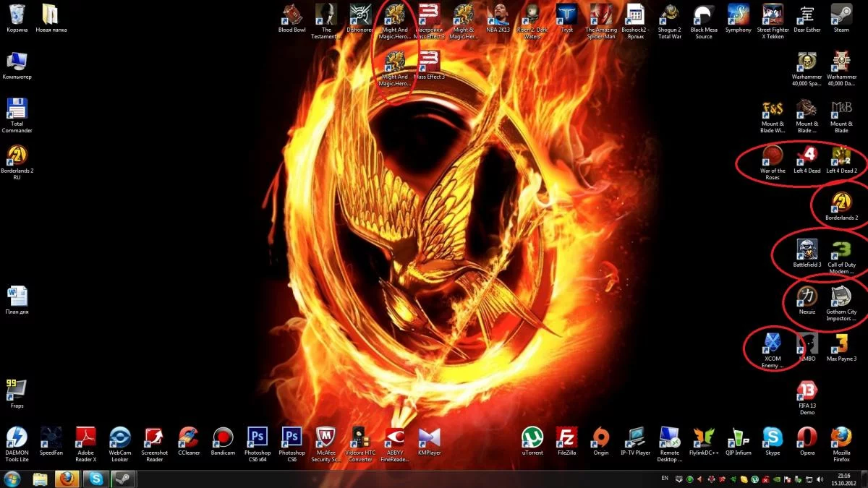This screenshot has height=488, width=868.
Task: Open the Steam desktop shortcut
Action: click(841, 19)
